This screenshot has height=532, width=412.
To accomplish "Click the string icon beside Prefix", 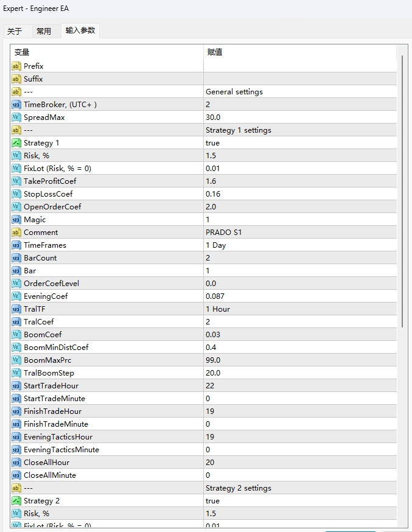I will click(x=16, y=66).
